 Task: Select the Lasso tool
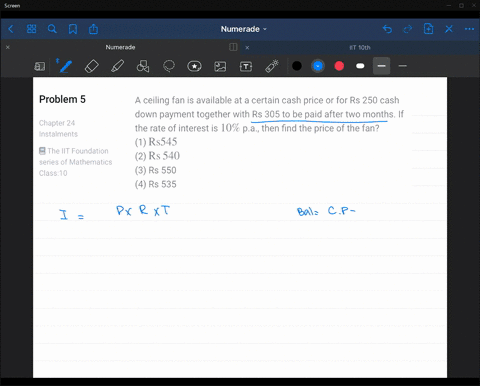(x=169, y=66)
